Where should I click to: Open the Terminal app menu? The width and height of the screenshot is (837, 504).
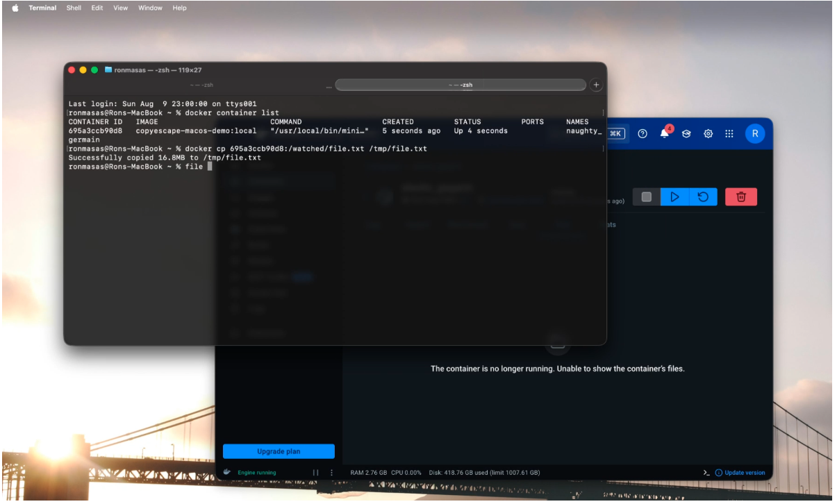point(42,8)
